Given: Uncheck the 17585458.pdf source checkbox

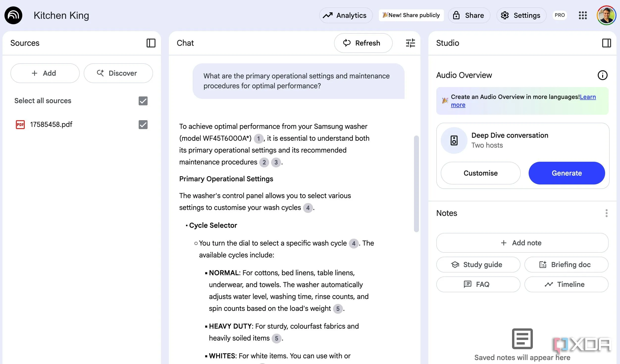Looking at the screenshot, I should 143,125.
